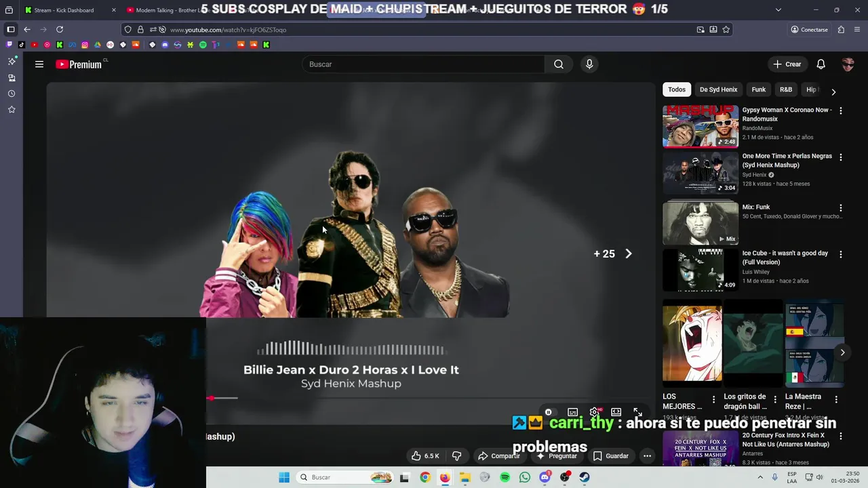Open the YouTube guide hamburger menu
The width and height of the screenshot is (868, 488).
39,64
